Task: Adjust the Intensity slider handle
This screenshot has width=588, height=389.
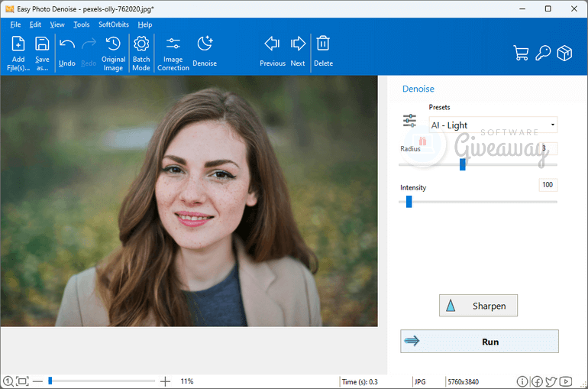Action: point(409,202)
